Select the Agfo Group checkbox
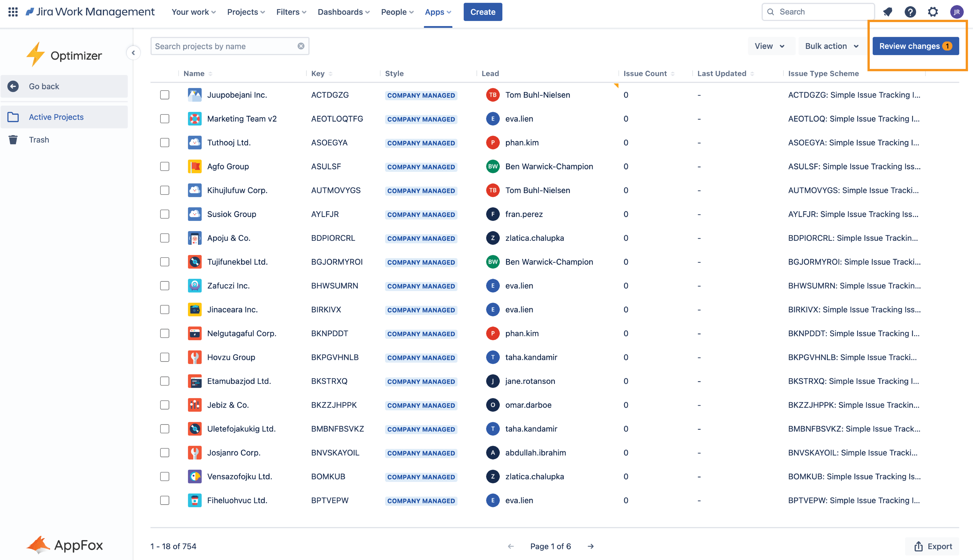This screenshot has width=973, height=560. pos(165,167)
